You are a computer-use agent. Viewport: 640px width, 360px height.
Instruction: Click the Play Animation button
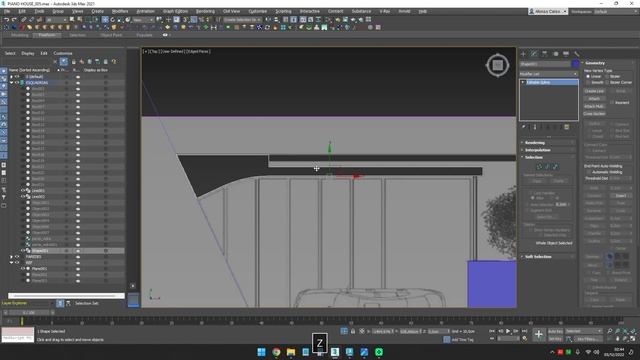click(x=508, y=331)
